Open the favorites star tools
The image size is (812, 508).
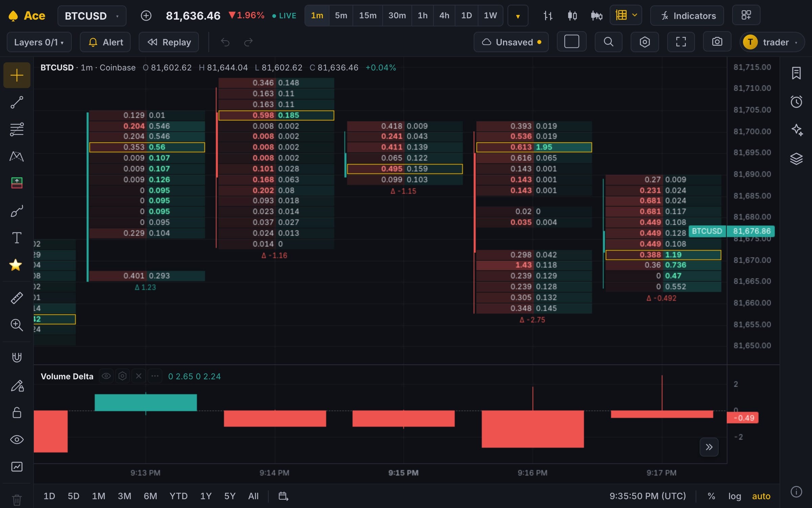coord(16,265)
